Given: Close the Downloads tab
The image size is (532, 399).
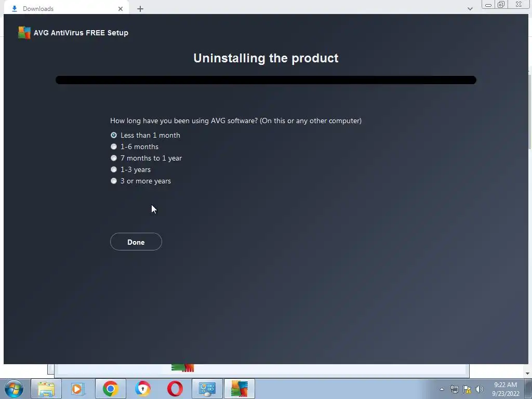Looking at the screenshot, I should click(121, 9).
